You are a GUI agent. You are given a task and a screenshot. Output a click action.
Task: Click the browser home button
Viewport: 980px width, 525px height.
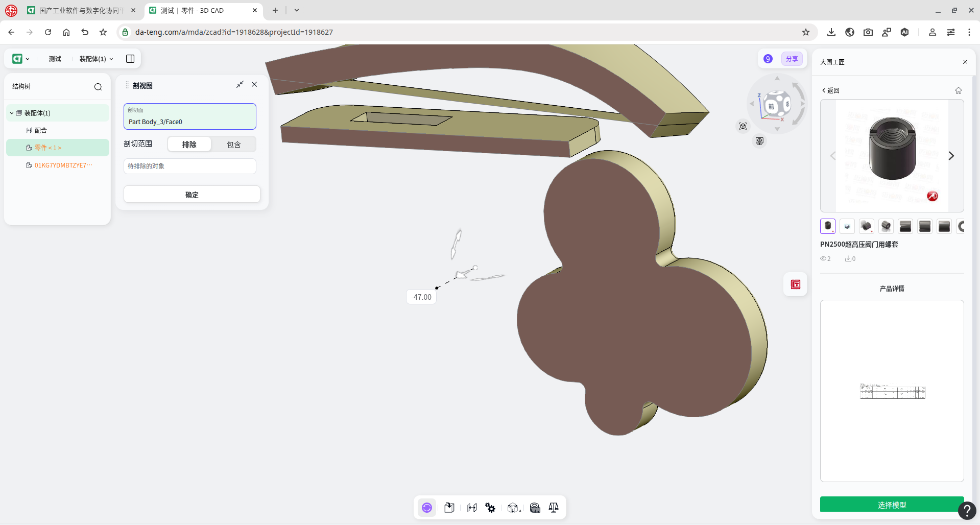[66, 32]
